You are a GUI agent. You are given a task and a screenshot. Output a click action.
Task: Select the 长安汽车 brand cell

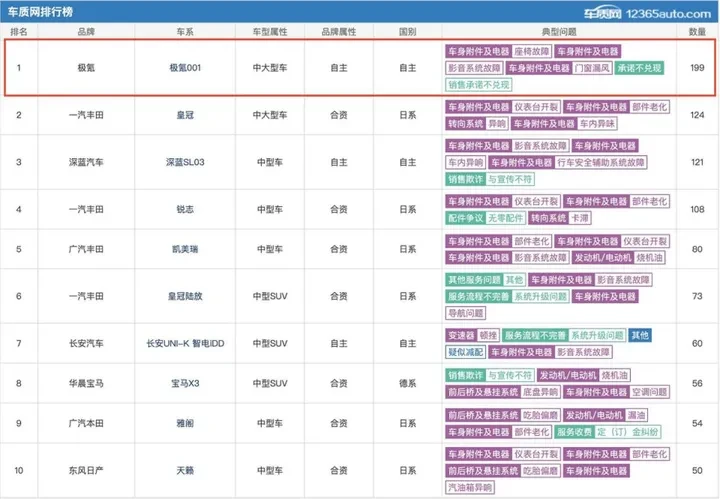[x=86, y=343]
